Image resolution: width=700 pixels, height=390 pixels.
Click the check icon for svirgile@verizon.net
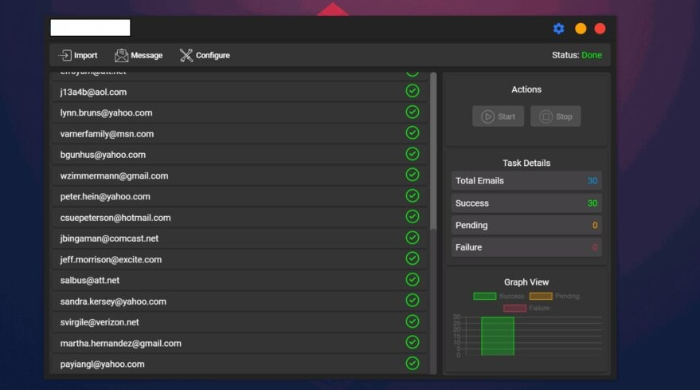[412, 322]
